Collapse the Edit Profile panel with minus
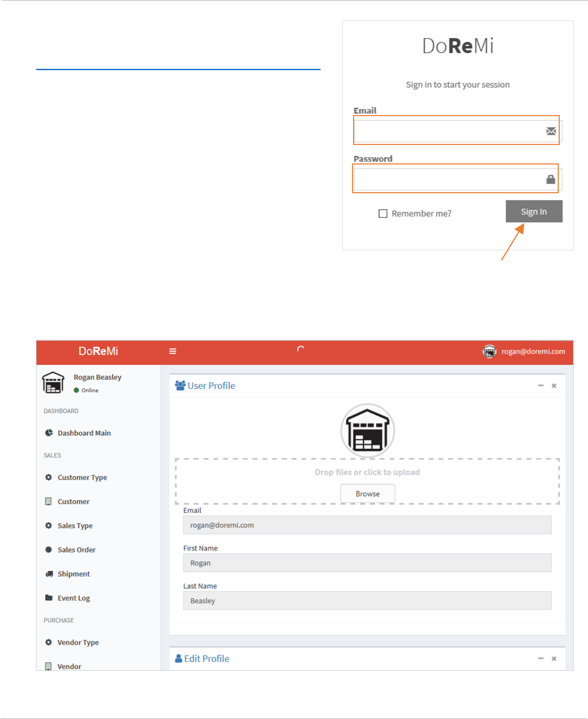 click(x=541, y=658)
